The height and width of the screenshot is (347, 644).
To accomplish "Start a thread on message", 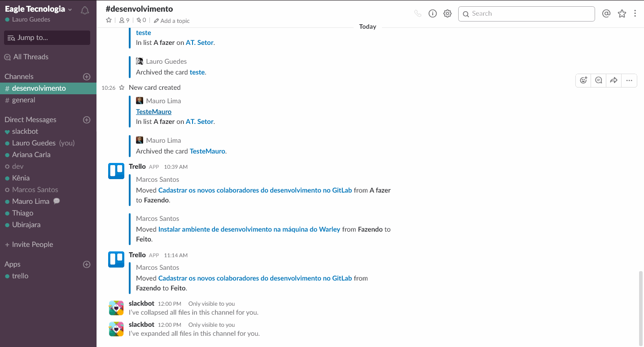I will click(x=599, y=80).
